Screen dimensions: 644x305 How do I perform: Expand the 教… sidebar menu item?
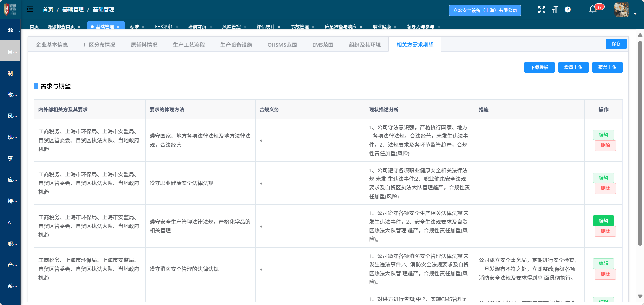point(10,95)
